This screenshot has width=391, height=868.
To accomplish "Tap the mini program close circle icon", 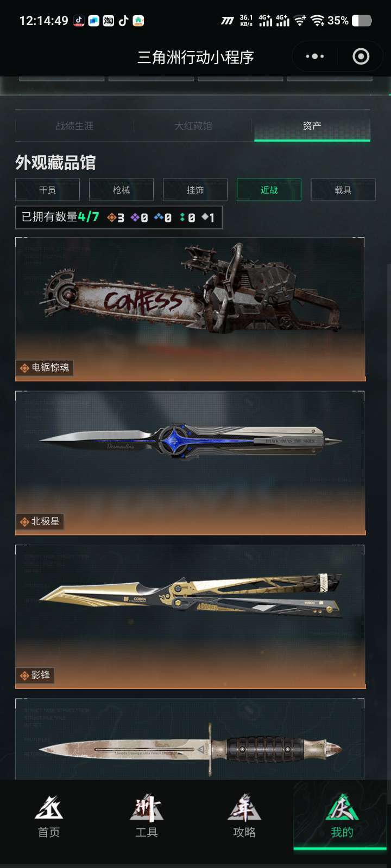I will point(361,56).
